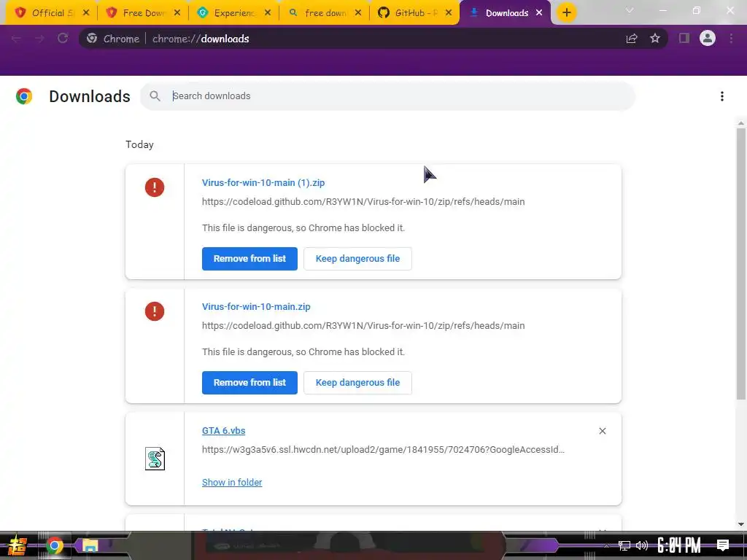
Task: Open the profile avatar icon
Action: pyautogui.click(x=708, y=38)
